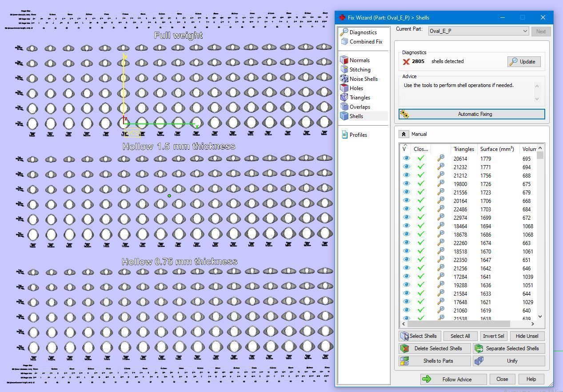Click the Follow Advice button
563x392 pixels.
point(453,379)
